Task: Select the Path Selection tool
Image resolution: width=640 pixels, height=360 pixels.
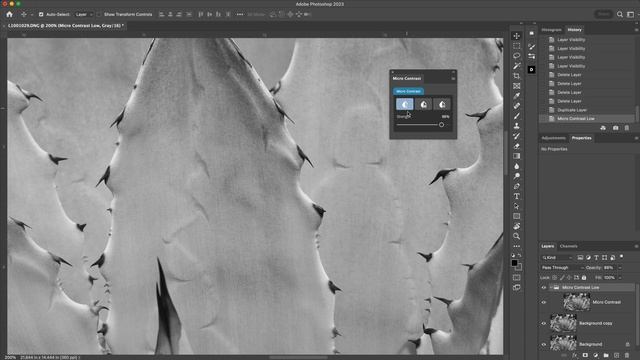Action: tap(517, 206)
